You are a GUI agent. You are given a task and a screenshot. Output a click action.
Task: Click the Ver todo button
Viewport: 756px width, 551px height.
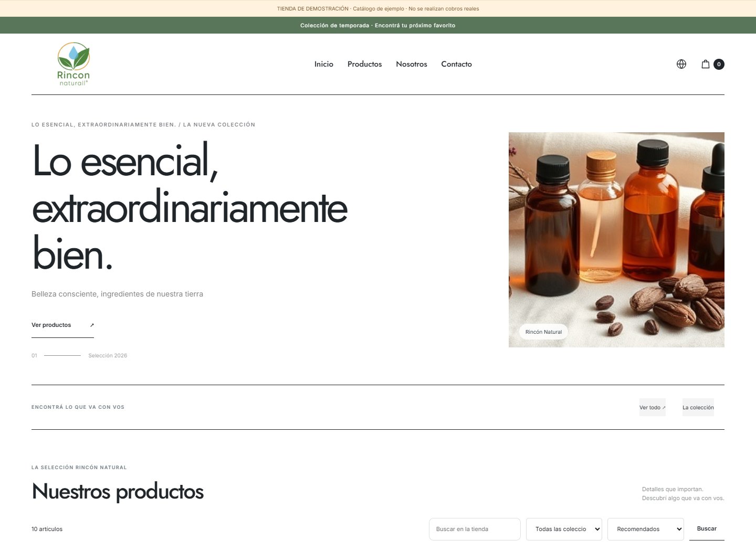click(x=653, y=407)
